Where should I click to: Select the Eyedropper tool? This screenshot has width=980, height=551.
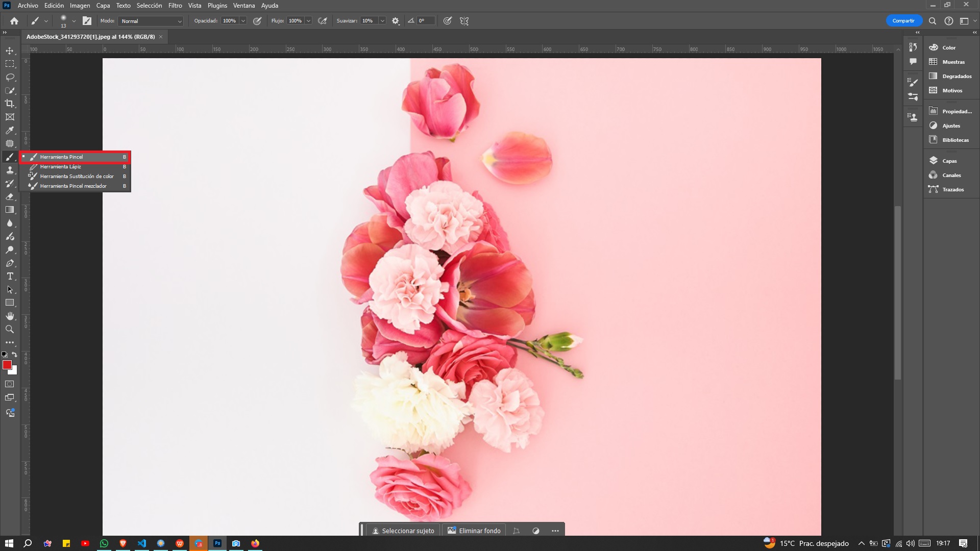10,130
